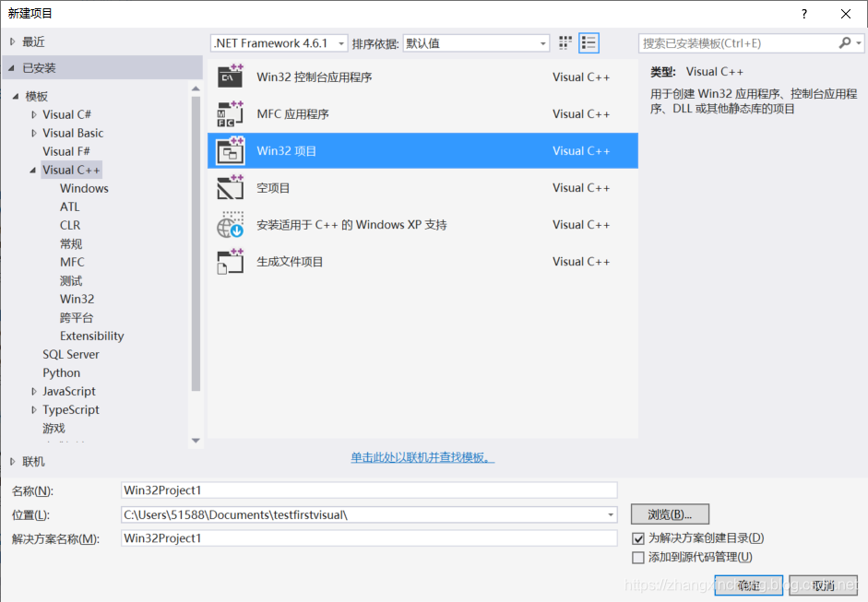The image size is (868, 602).
Task: Open the .NET Framework 4.6.1 dropdown
Action: (x=279, y=43)
